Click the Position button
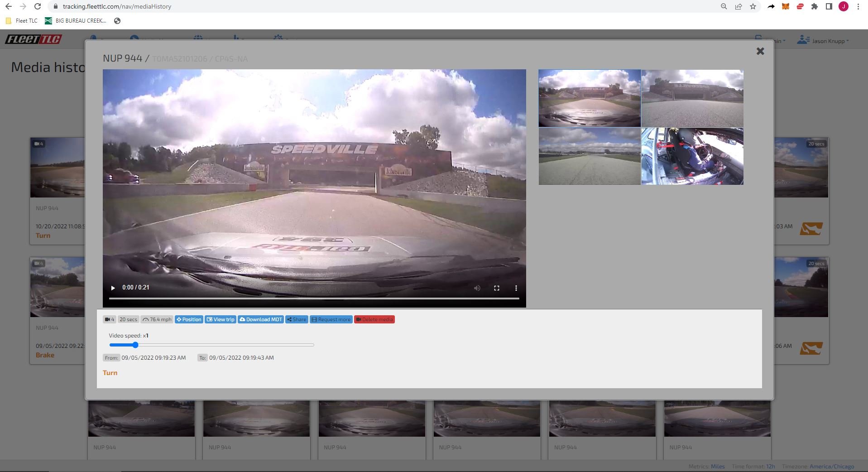This screenshot has height=472, width=868. pos(189,319)
